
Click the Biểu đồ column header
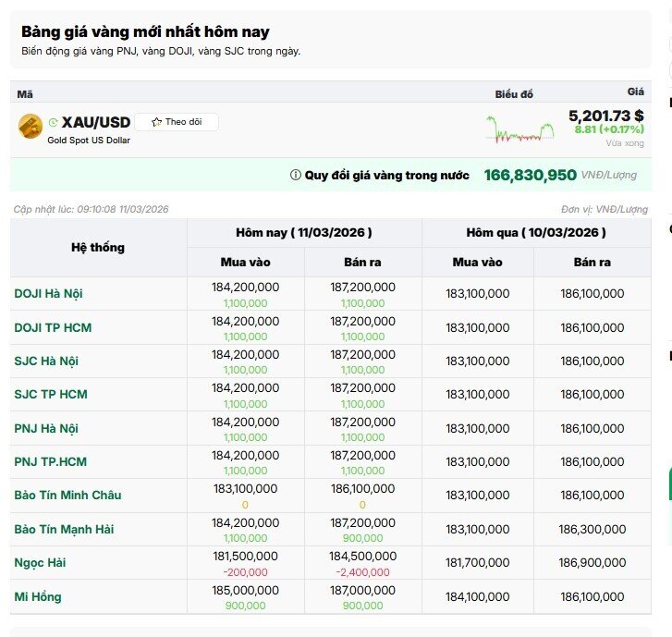pos(514,94)
